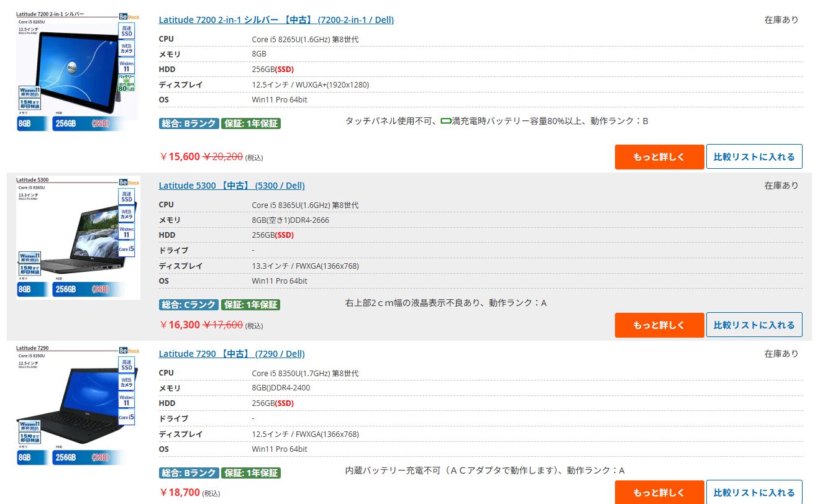This screenshot has height=504, width=820.
Task: Click the 総合: Bランク badge for Latitude 7200
Action: tap(189, 124)
